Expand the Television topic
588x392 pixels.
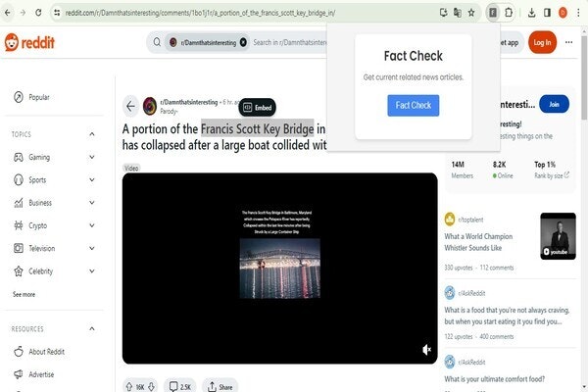point(92,248)
